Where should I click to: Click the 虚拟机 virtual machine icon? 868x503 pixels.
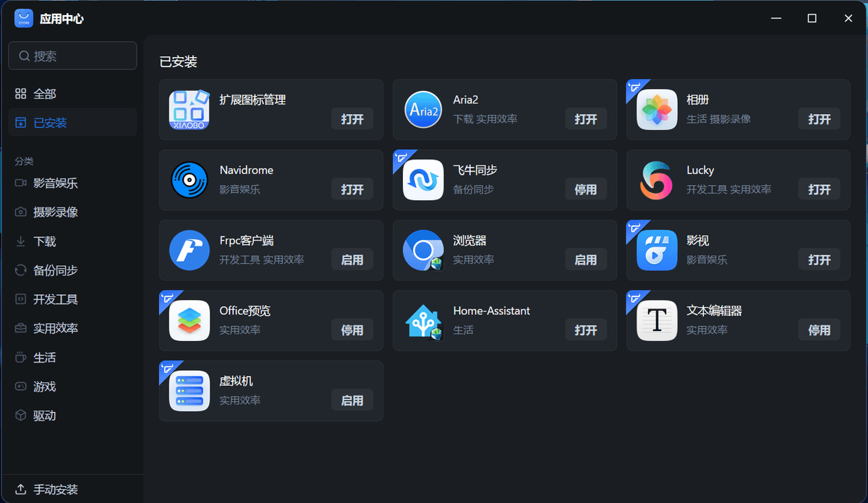pyautogui.click(x=190, y=391)
